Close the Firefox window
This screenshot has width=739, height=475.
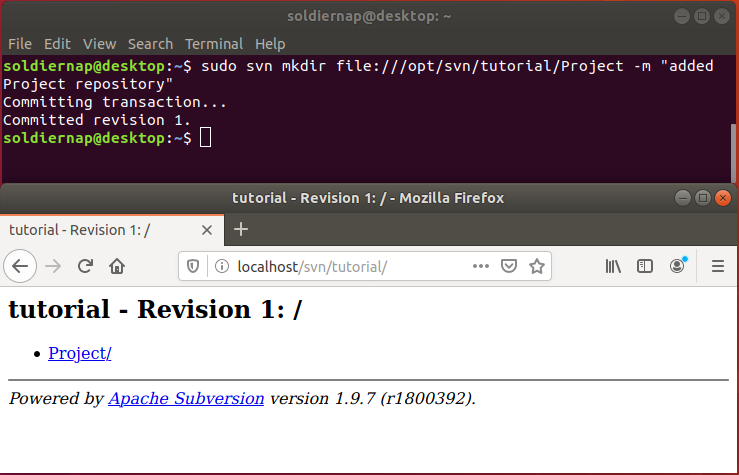click(723, 198)
